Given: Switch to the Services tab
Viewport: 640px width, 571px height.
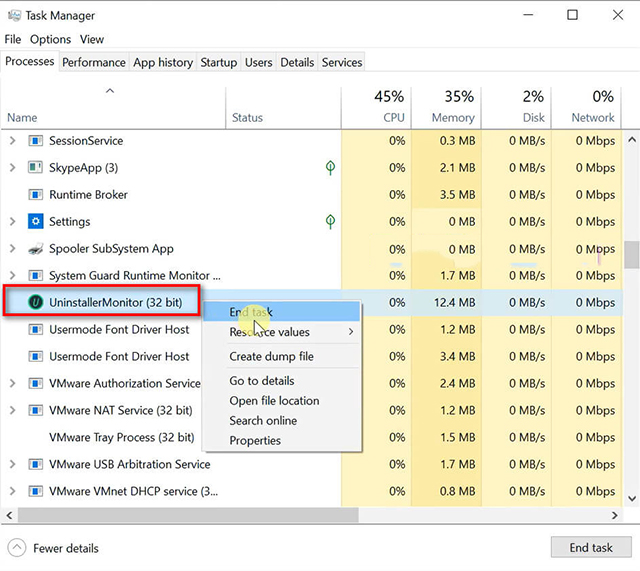Looking at the screenshot, I should coord(342,62).
